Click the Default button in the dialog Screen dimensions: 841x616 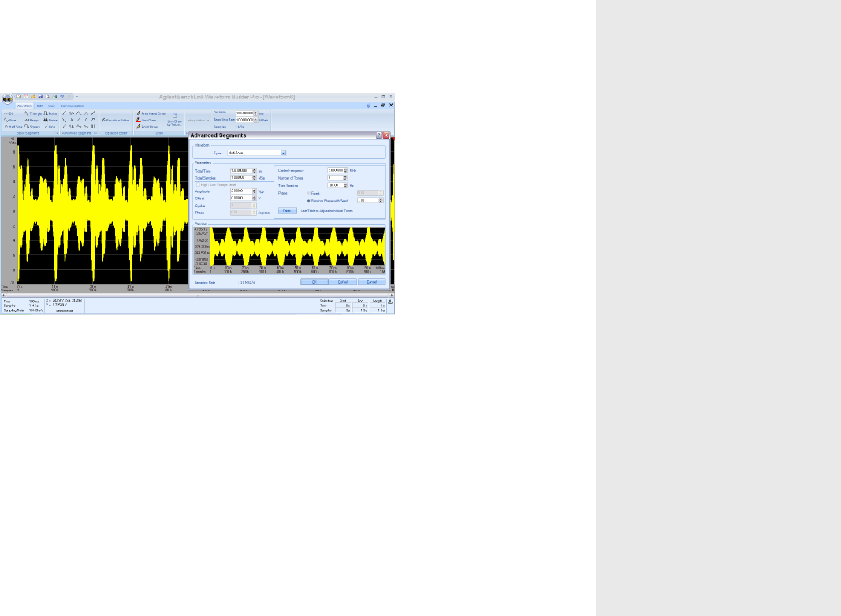(343, 282)
